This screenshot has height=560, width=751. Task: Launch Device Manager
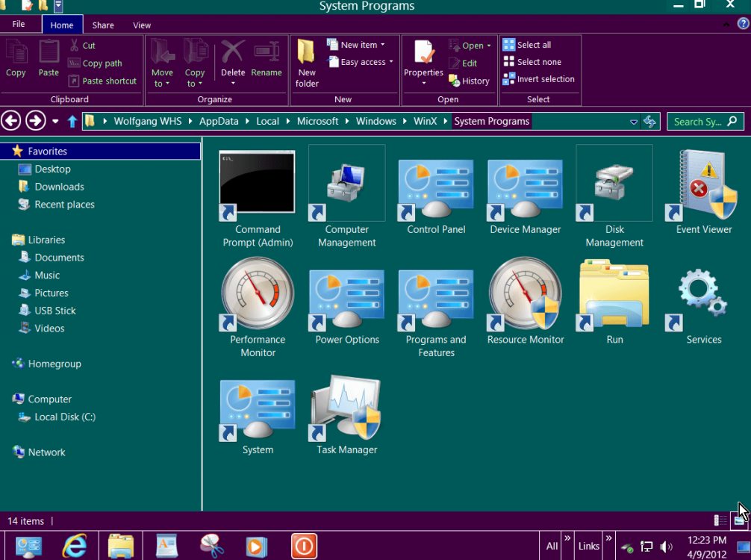pyautogui.click(x=525, y=183)
